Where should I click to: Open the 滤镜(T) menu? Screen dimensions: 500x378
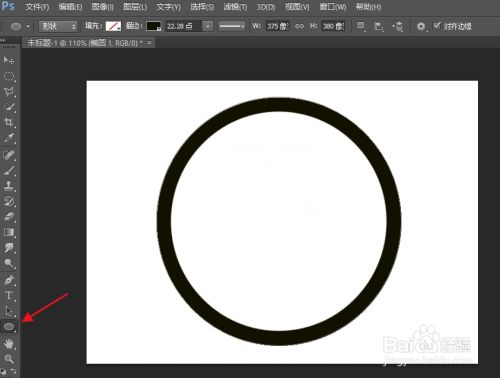(235, 7)
